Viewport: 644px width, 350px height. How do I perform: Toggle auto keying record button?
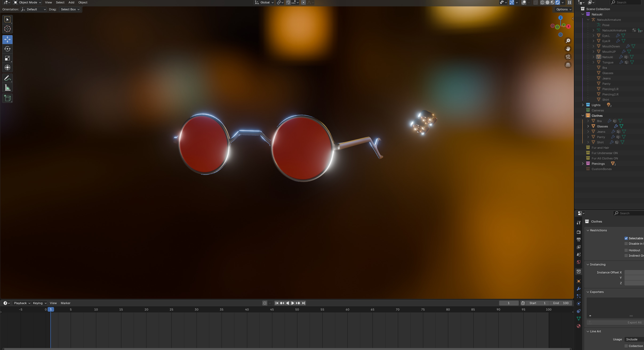(265, 303)
